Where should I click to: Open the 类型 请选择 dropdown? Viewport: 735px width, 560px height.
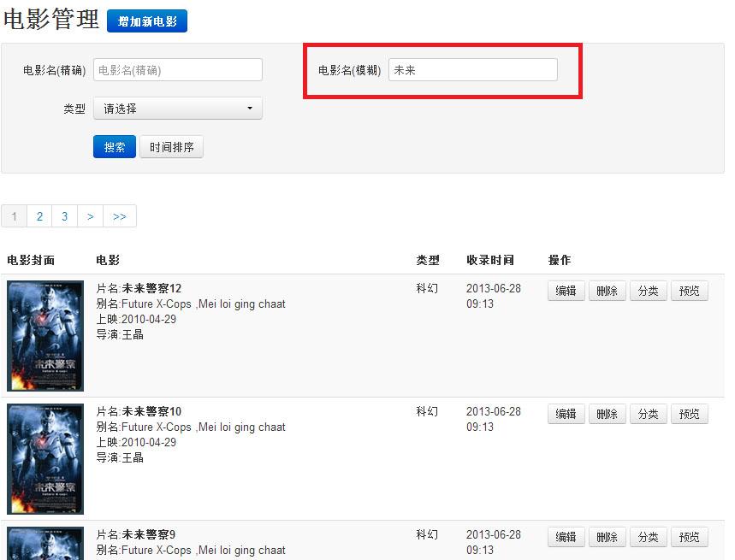(x=177, y=109)
